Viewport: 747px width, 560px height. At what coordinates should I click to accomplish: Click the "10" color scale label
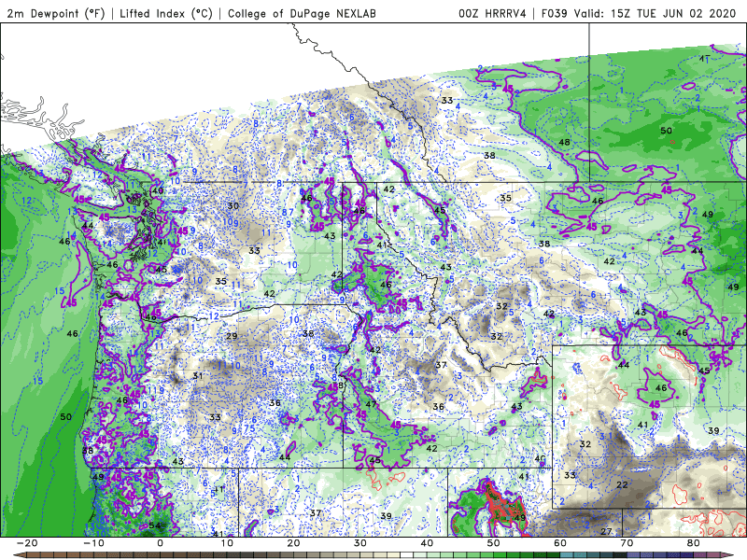[x=227, y=543]
